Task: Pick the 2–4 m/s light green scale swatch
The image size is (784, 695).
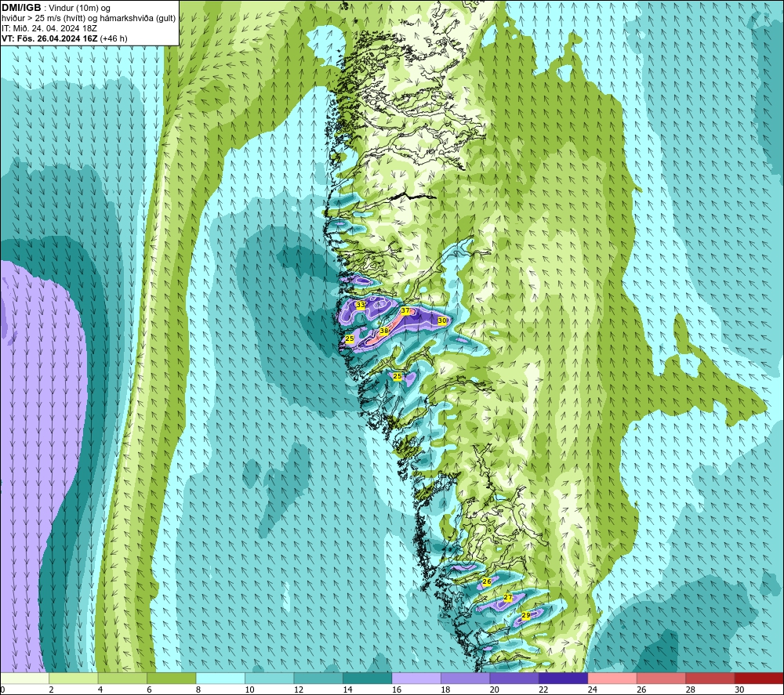Action: click(74, 678)
